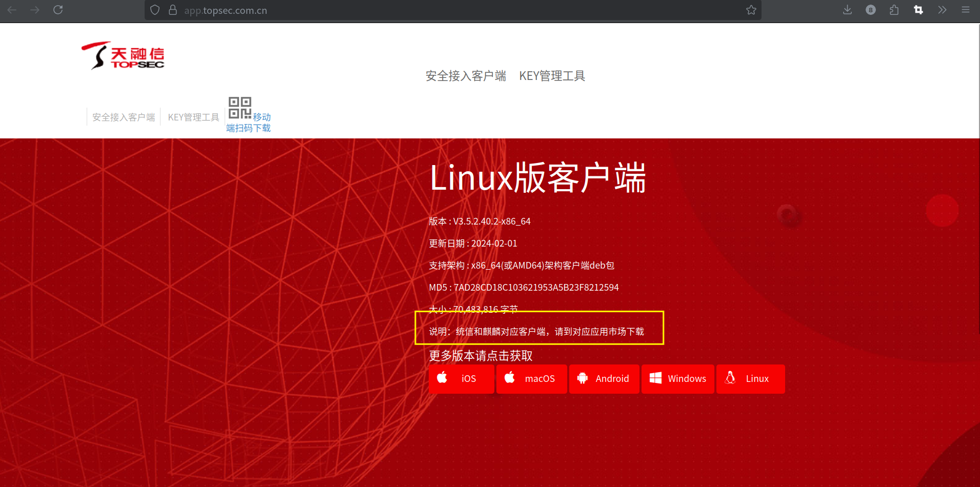980x487 pixels.
Task: Reload the page with the refresh icon
Action: 58,10
